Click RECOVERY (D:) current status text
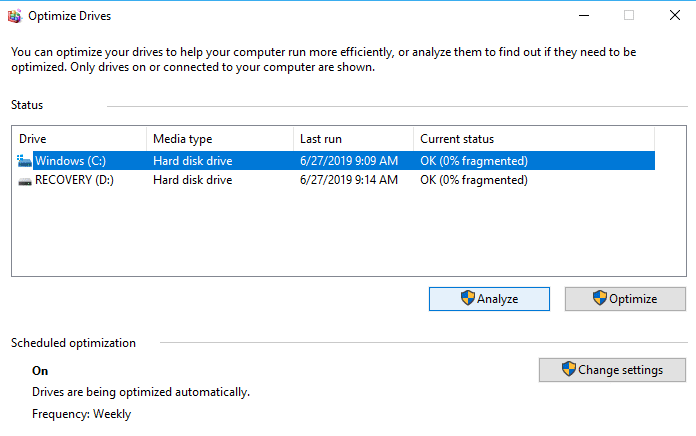The image size is (696, 436). [473, 180]
